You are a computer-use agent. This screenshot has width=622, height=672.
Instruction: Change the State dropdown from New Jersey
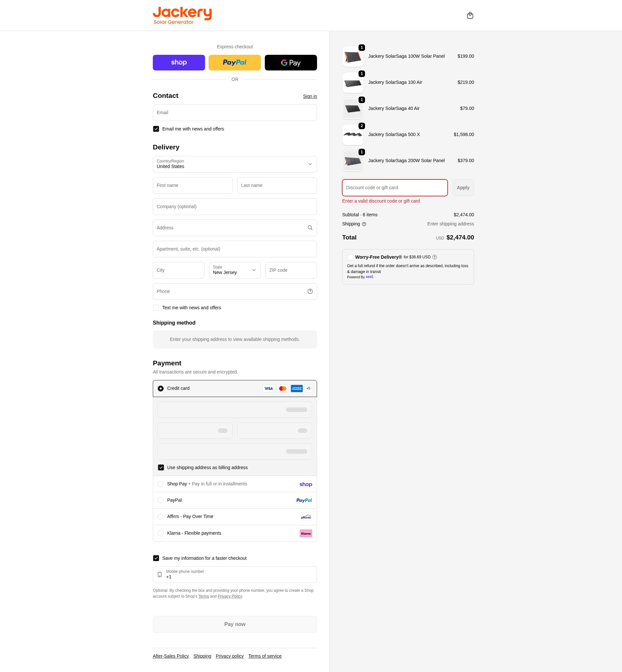click(x=234, y=270)
